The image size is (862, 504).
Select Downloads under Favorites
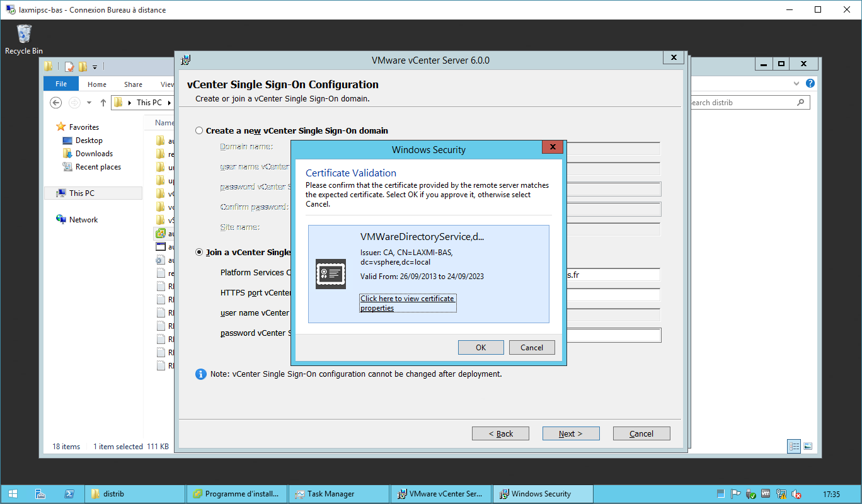click(94, 154)
